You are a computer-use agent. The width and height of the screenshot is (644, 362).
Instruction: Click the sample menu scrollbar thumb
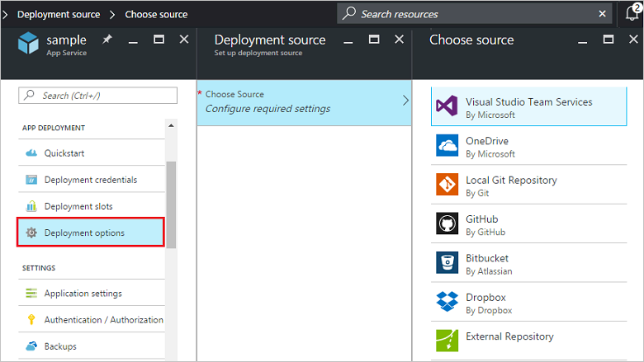[171, 205]
